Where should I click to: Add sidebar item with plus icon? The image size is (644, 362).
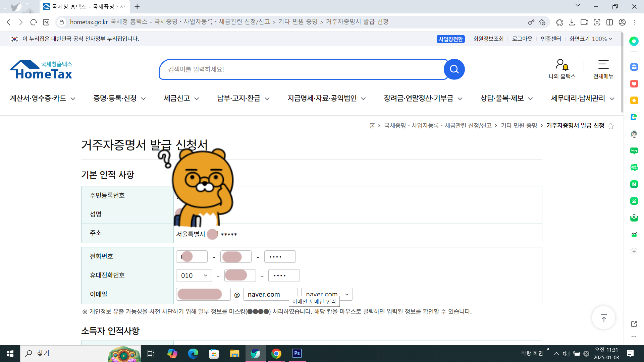click(634, 251)
